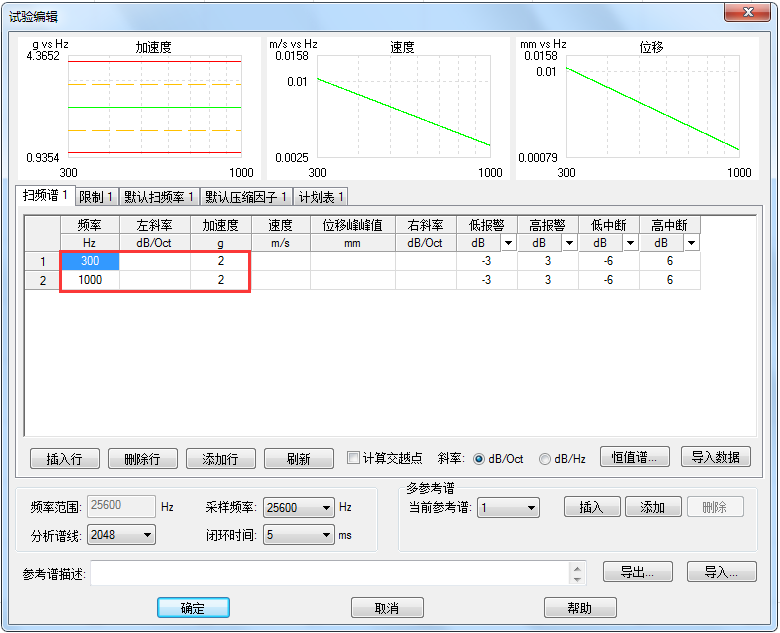
Task: Open the 帮助 button
Action: click(580, 608)
